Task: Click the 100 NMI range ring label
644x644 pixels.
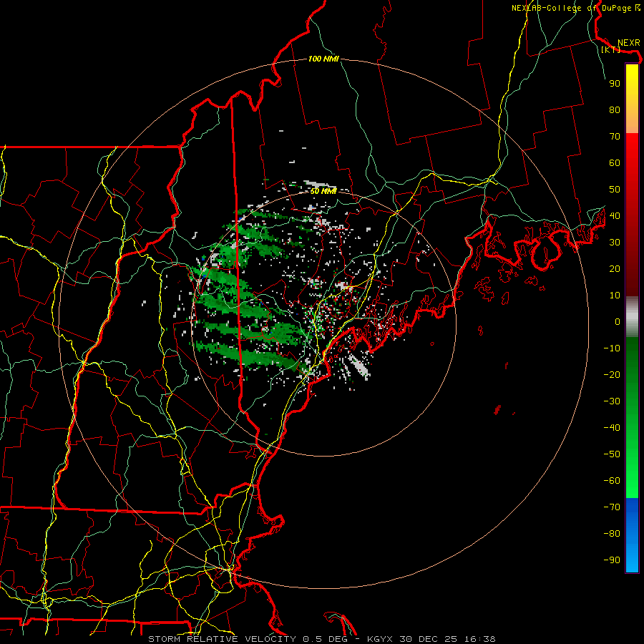Action: click(323, 59)
